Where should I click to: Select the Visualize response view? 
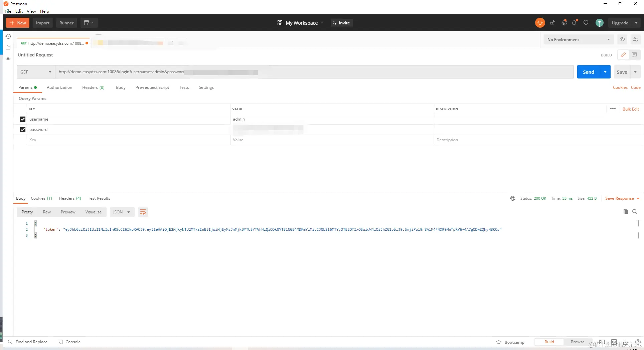click(x=93, y=212)
